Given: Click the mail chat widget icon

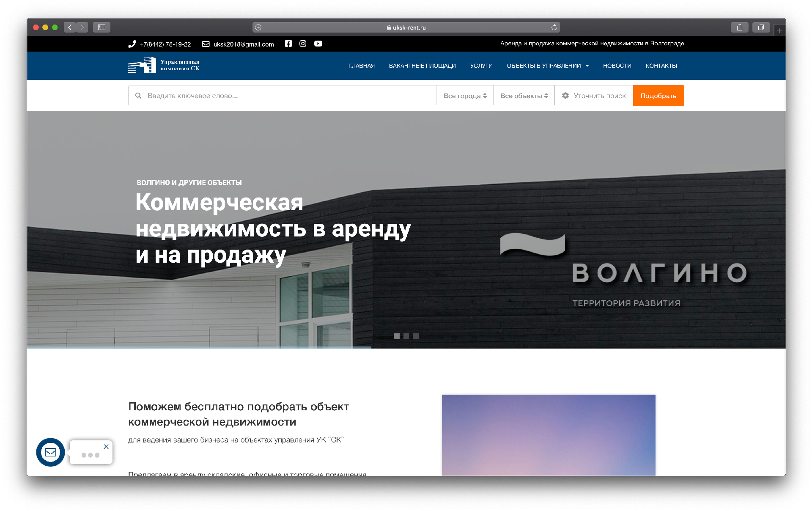Looking at the screenshot, I should pyautogui.click(x=50, y=452).
